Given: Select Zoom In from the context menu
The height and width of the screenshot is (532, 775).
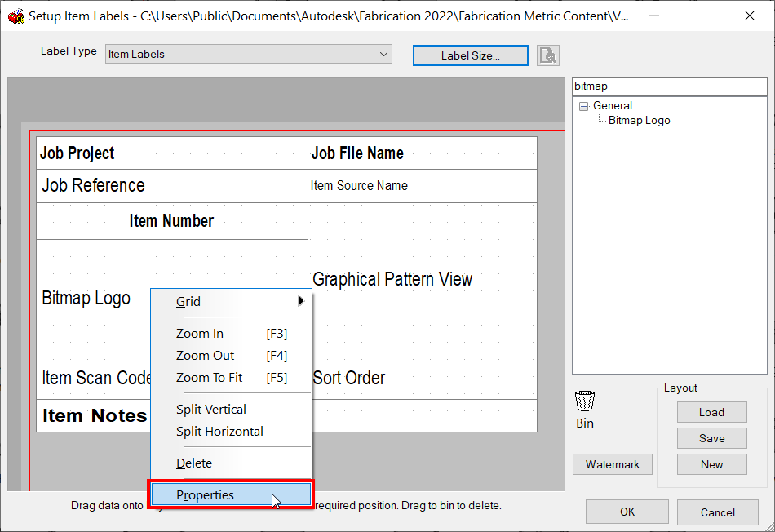Looking at the screenshot, I should click(199, 333).
